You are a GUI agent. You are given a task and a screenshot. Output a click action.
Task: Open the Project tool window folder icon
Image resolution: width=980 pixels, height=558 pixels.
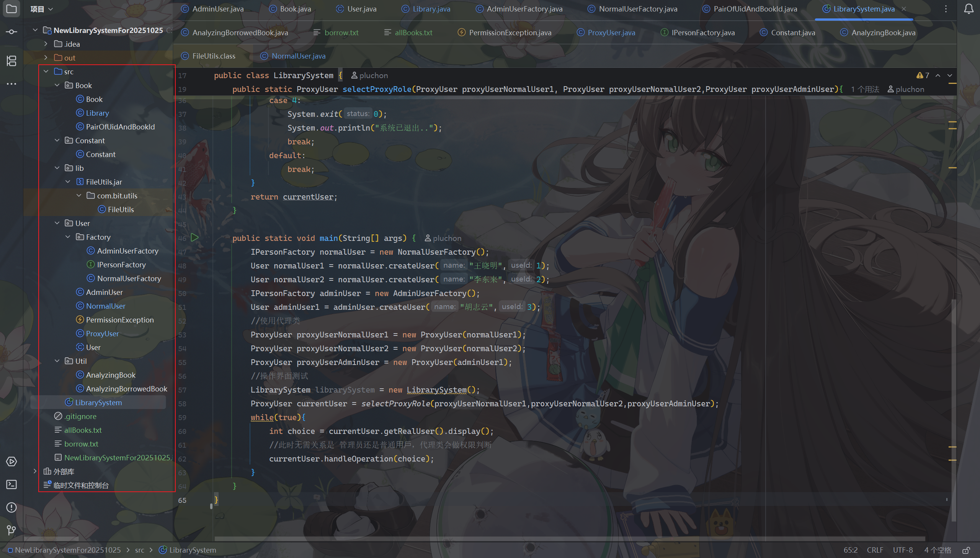11,8
